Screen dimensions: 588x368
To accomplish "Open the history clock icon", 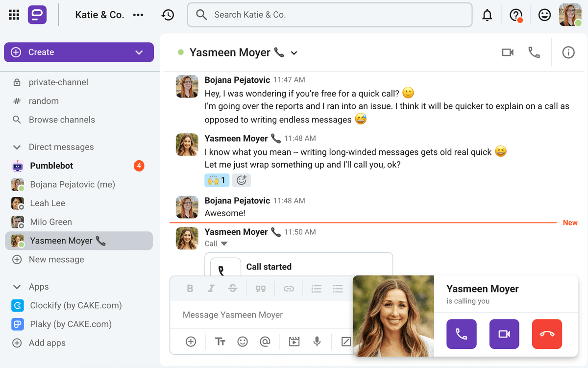I will [x=168, y=15].
